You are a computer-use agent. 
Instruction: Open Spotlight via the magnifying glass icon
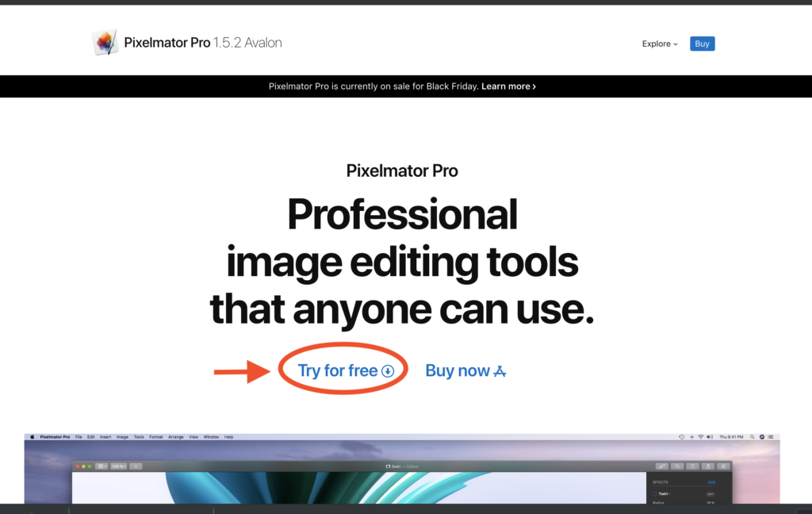pos(753,436)
